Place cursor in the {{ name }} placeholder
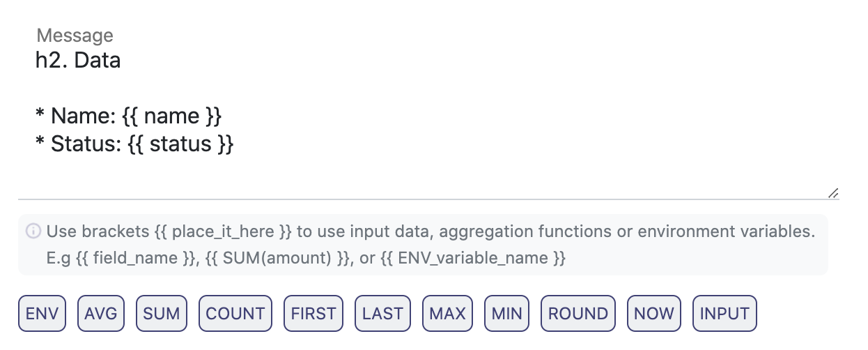This screenshot has height=350, width=868. (172, 116)
